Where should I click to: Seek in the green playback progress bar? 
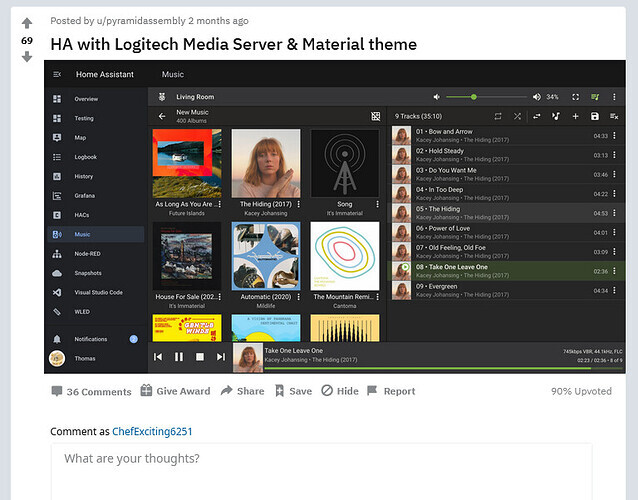(x=444, y=369)
